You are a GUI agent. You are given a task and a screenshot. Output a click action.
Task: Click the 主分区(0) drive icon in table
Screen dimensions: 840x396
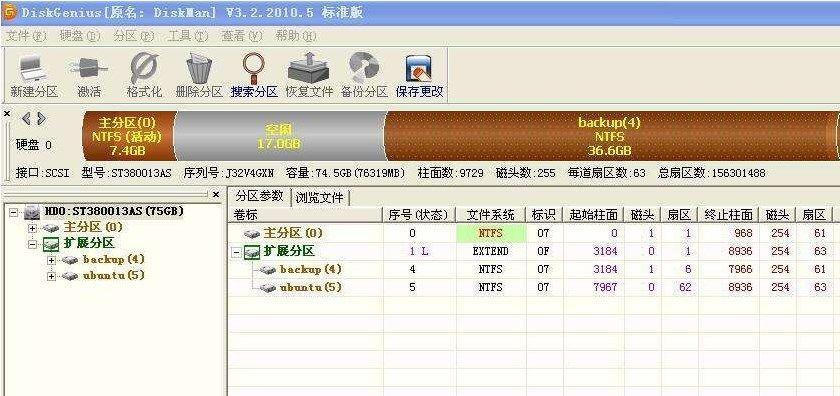click(x=252, y=234)
